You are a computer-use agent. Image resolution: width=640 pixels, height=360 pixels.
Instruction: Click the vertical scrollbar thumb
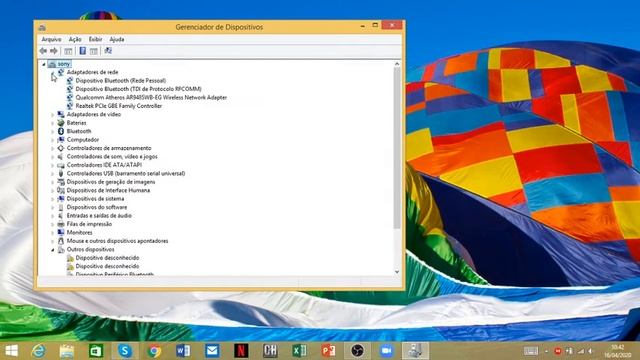[x=397, y=148]
